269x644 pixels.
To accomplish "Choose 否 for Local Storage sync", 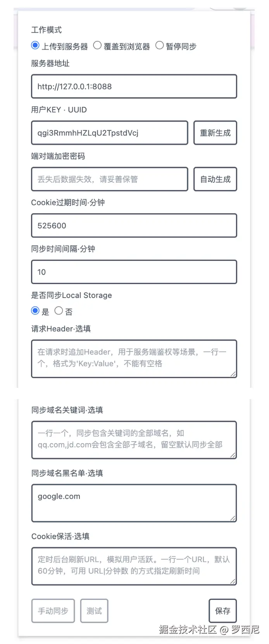I will [x=59, y=311].
